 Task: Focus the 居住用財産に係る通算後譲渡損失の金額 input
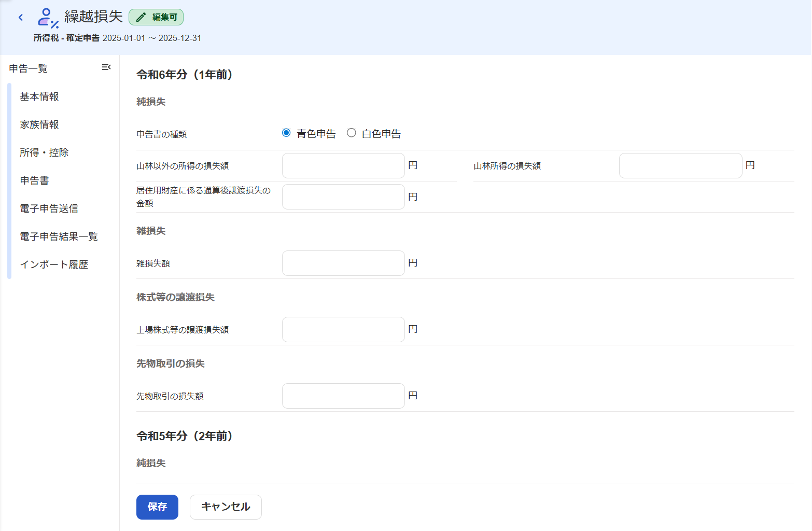(343, 197)
